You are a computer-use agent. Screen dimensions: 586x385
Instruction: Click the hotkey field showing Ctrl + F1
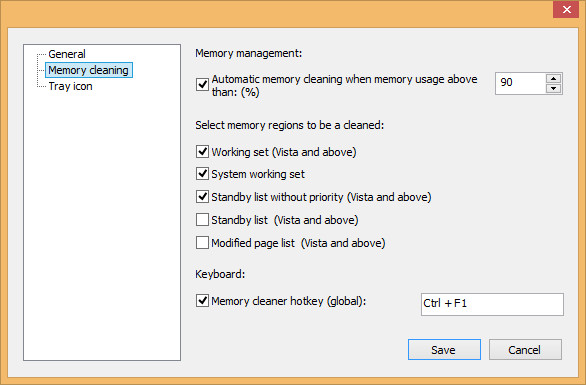(x=492, y=304)
